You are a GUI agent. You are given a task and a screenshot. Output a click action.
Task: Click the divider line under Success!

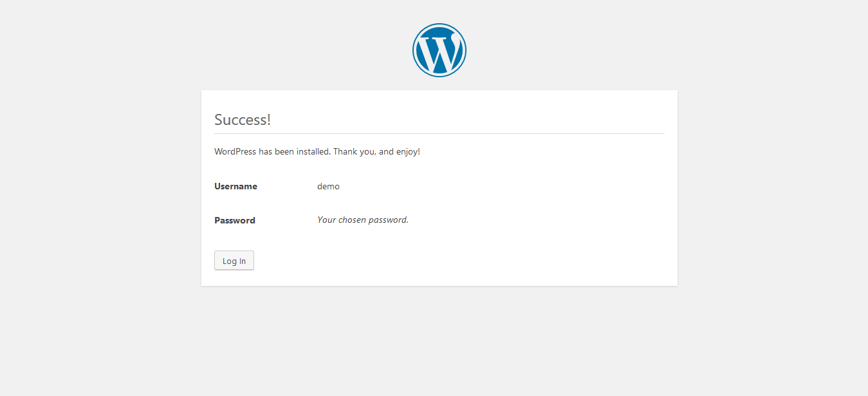click(439, 133)
